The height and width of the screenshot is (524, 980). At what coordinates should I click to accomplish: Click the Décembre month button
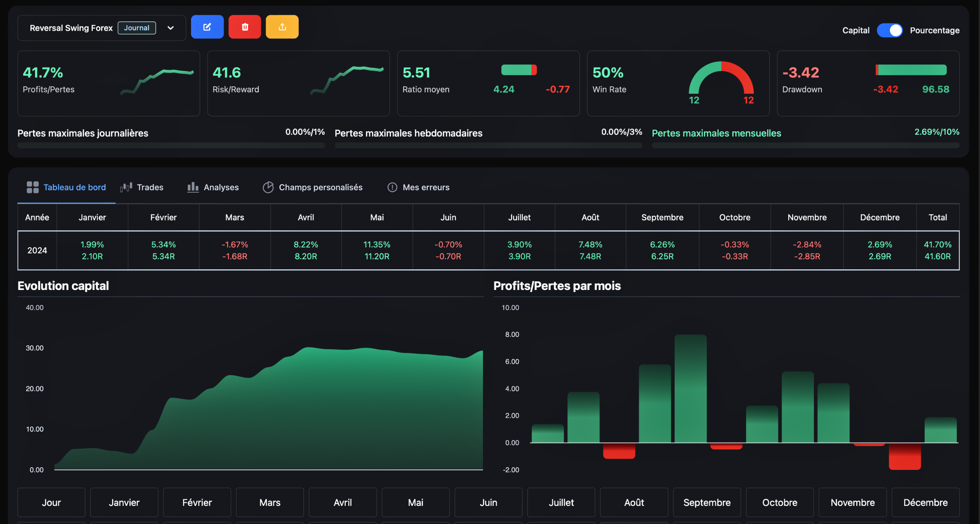tap(925, 502)
